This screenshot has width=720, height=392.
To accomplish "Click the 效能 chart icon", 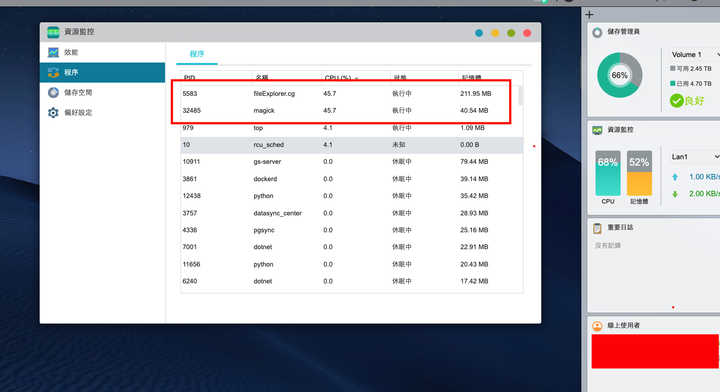I will pyautogui.click(x=53, y=52).
